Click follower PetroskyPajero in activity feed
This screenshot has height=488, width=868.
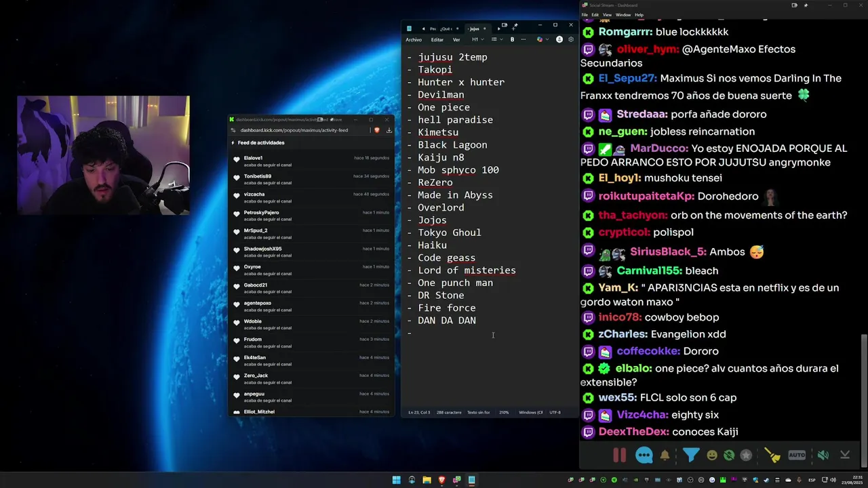[x=261, y=212]
